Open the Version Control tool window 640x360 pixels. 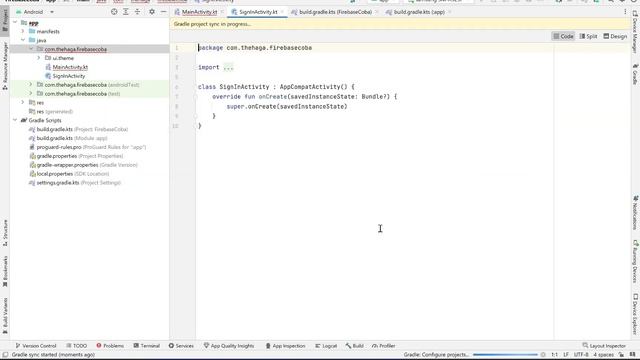coord(36,346)
